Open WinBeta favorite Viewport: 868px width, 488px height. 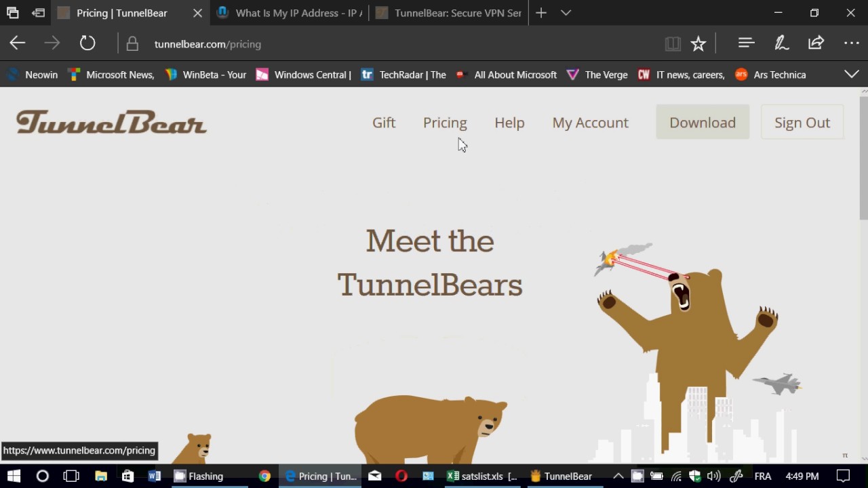(205, 75)
